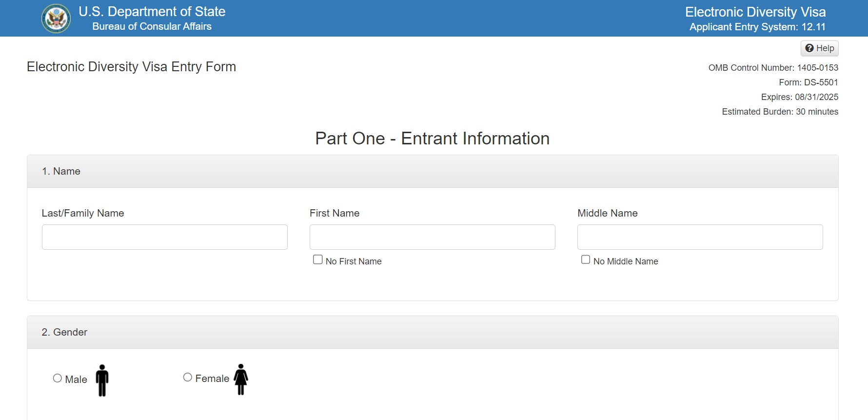Image resolution: width=868 pixels, height=420 pixels.
Task: Check the No First Name checkbox
Action: 318,260
